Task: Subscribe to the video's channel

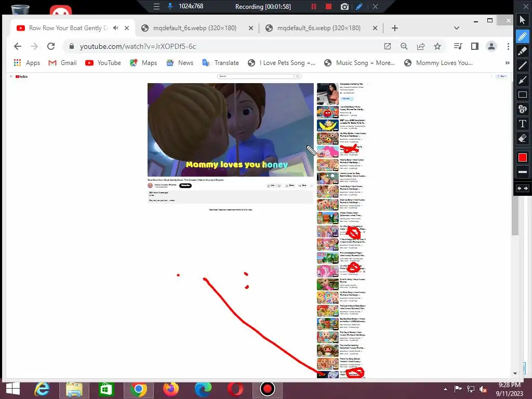Action: pos(185,185)
